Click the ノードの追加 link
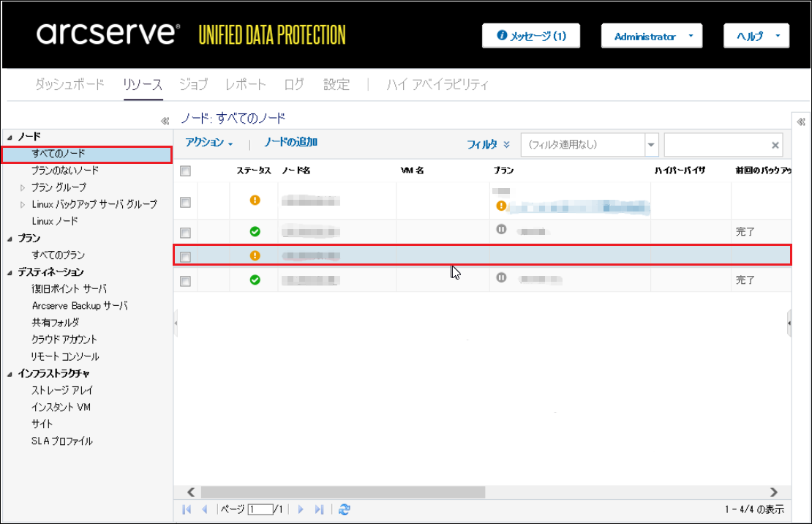Screen dimensions: 812x524 [290, 143]
